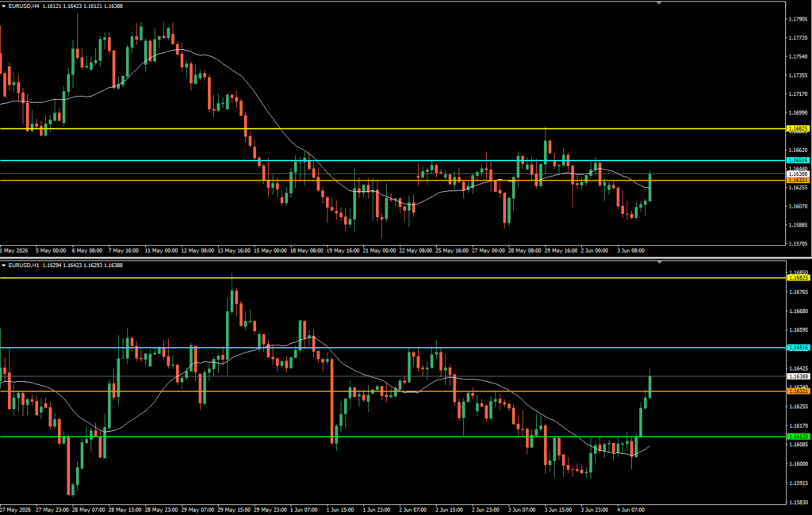Click the chart shift triangle on the H1 chart
The image size is (812, 515).
coord(659,262)
